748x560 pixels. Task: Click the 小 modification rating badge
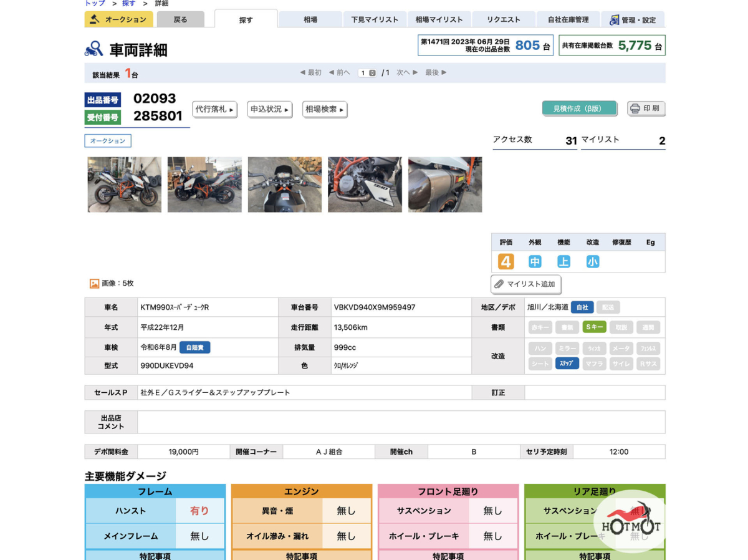pos(593,261)
